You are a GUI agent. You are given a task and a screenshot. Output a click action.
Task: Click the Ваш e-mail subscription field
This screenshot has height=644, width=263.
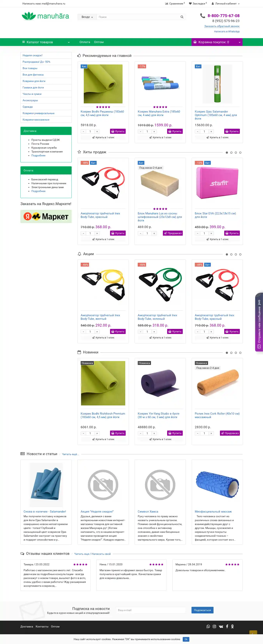(151, 610)
